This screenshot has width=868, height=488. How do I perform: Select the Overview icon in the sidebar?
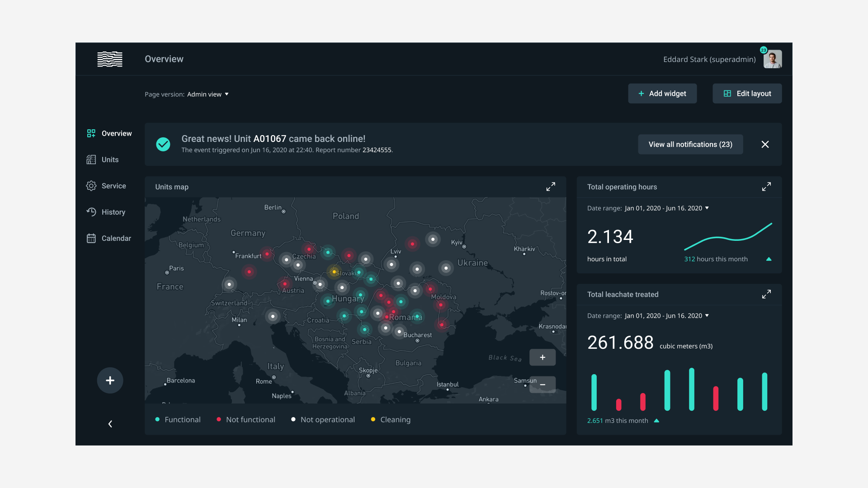point(91,133)
